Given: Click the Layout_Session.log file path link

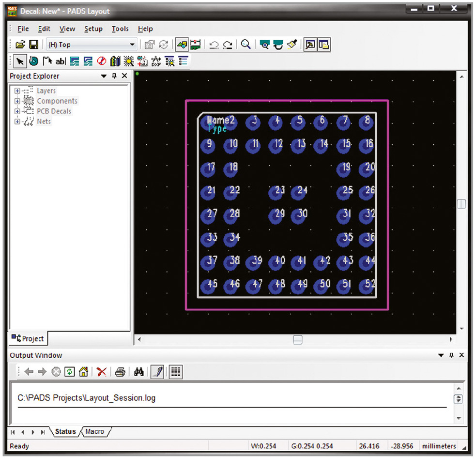Looking at the screenshot, I should [x=87, y=398].
